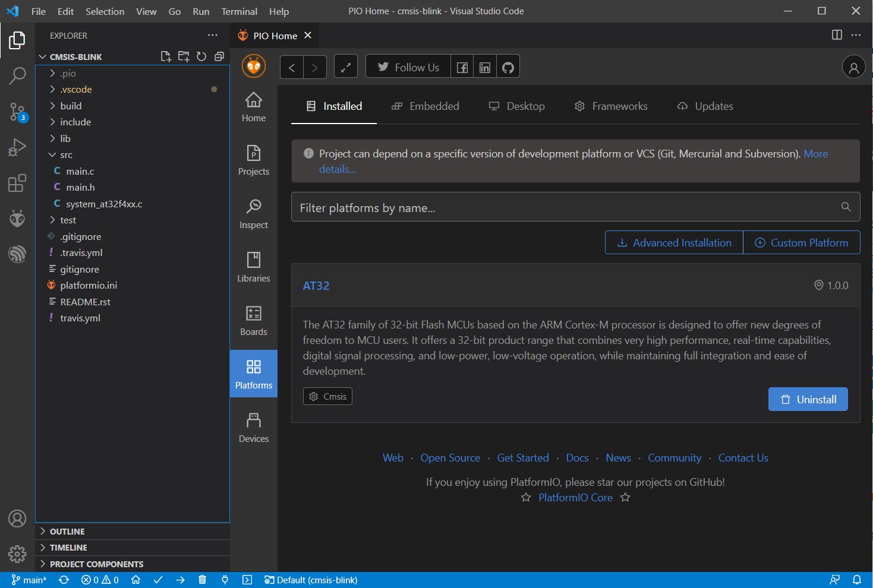873x588 pixels.
Task: Close the PIO Home tab
Action: tap(308, 36)
